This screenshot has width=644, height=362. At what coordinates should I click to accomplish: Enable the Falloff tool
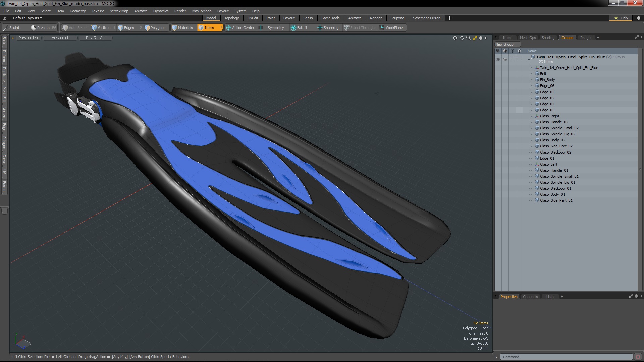tap(299, 28)
